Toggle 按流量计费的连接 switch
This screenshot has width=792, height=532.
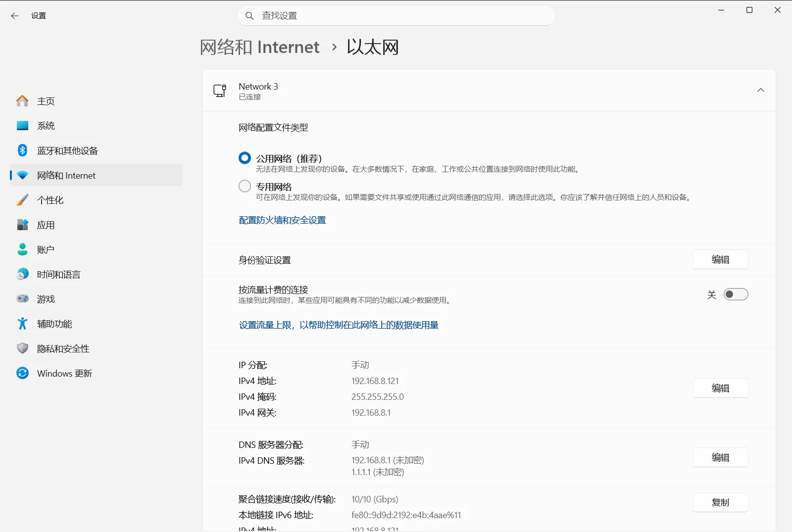(736, 294)
